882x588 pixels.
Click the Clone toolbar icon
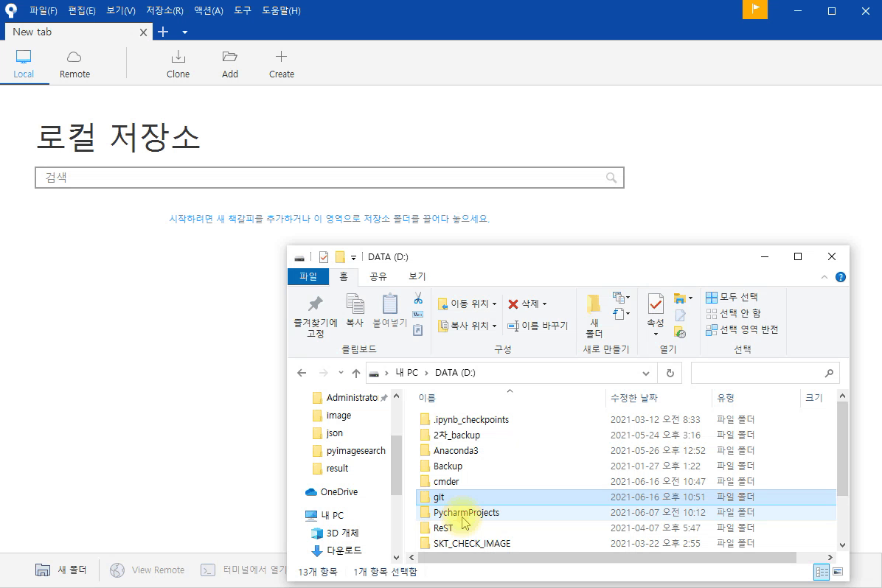coord(178,63)
